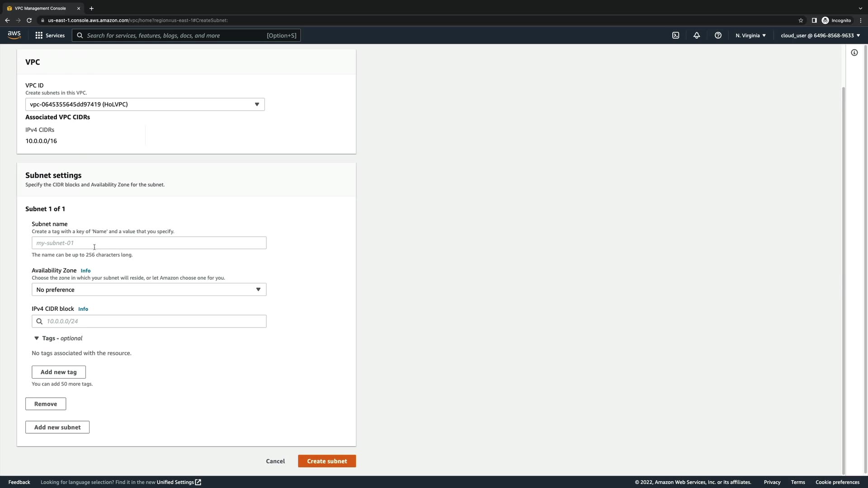Click the IPv4 CIDR block field
868x488 pixels.
click(154, 321)
